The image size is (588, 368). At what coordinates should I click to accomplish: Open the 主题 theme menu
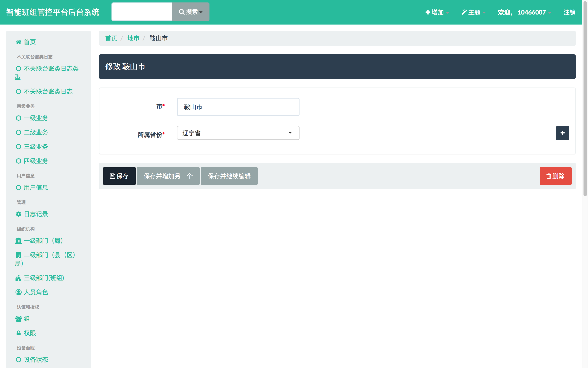coord(473,12)
